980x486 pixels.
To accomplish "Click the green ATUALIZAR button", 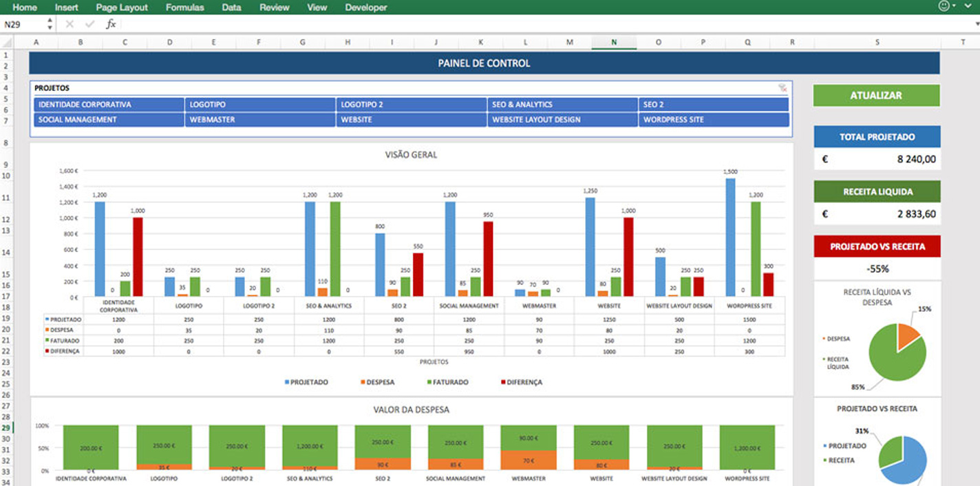I will pyautogui.click(x=876, y=96).
